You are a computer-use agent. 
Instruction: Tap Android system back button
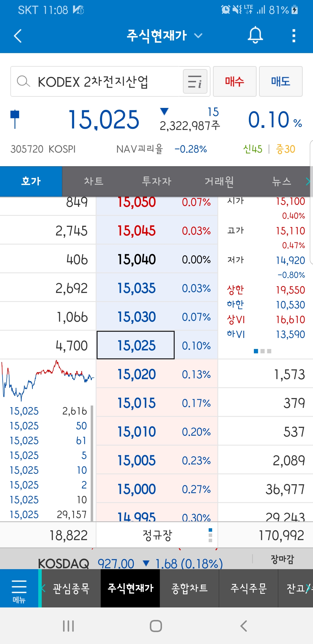pyautogui.click(x=244, y=626)
